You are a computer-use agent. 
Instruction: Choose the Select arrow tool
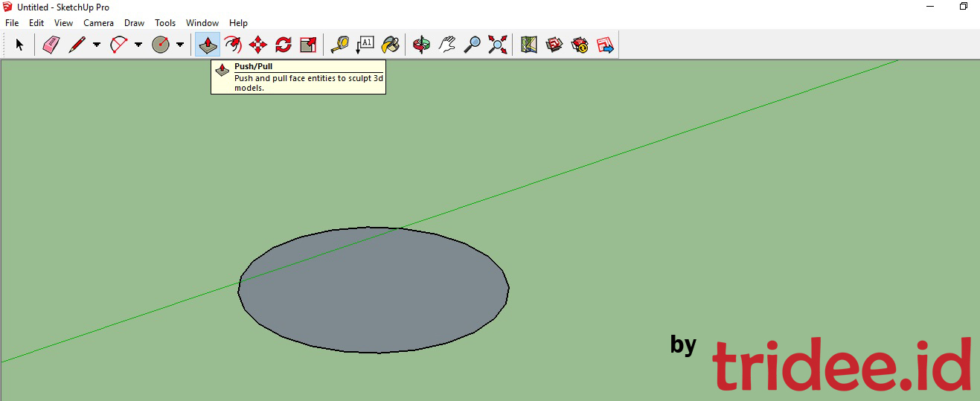coord(19,45)
